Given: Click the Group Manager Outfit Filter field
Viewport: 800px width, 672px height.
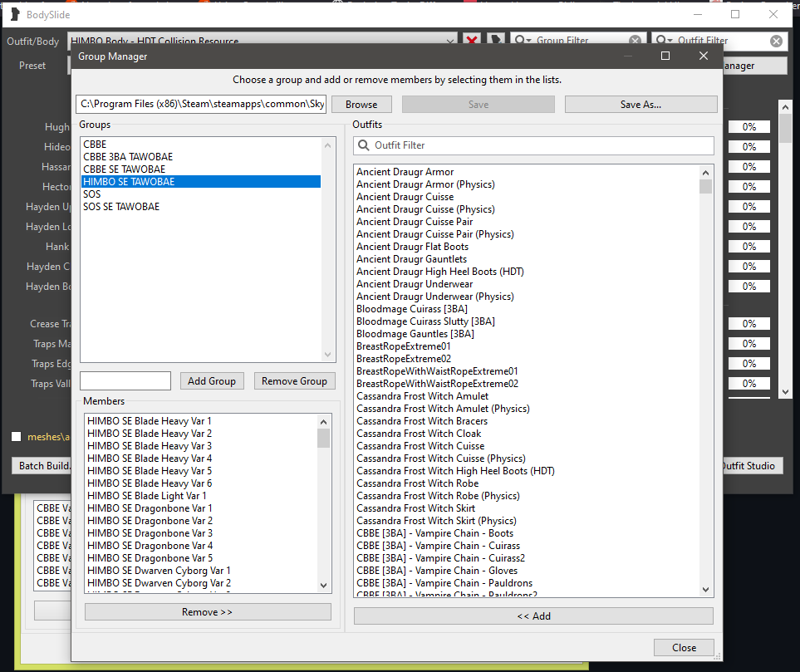Looking at the screenshot, I should point(533,145).
